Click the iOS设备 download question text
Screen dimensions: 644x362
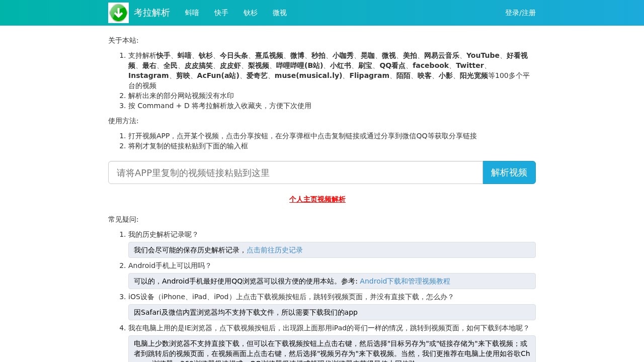tap(291, 297)
